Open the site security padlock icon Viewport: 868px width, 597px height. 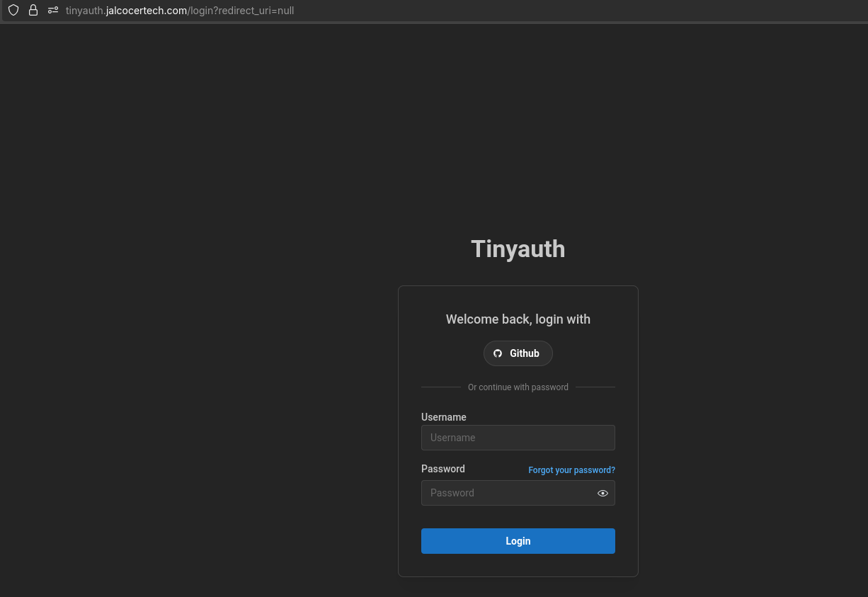tap(33, 11)
